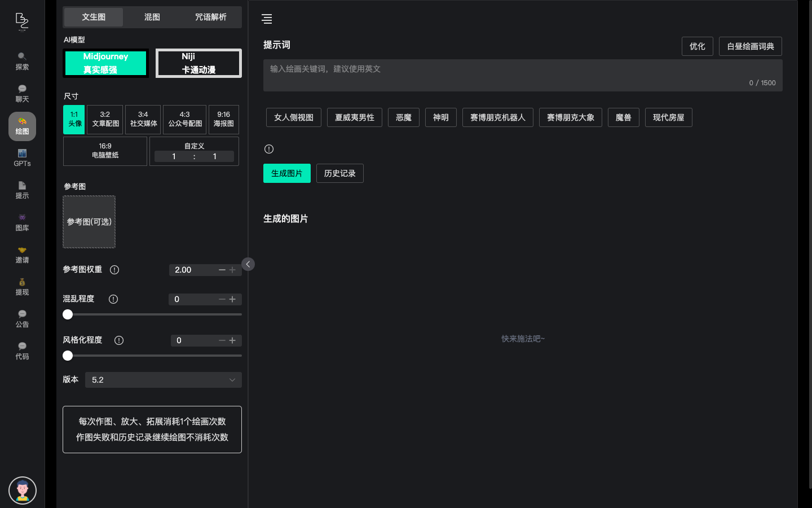Click the 生成图片 button

click(287, 173)
